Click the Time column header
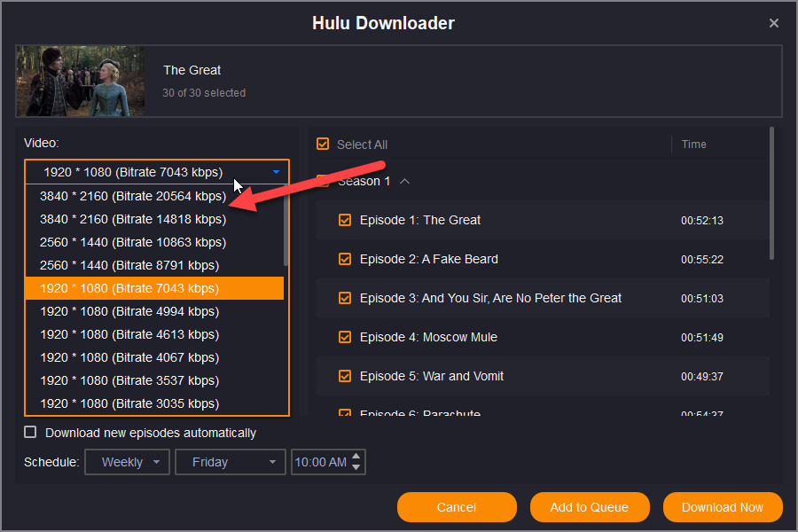 point(693,144)
